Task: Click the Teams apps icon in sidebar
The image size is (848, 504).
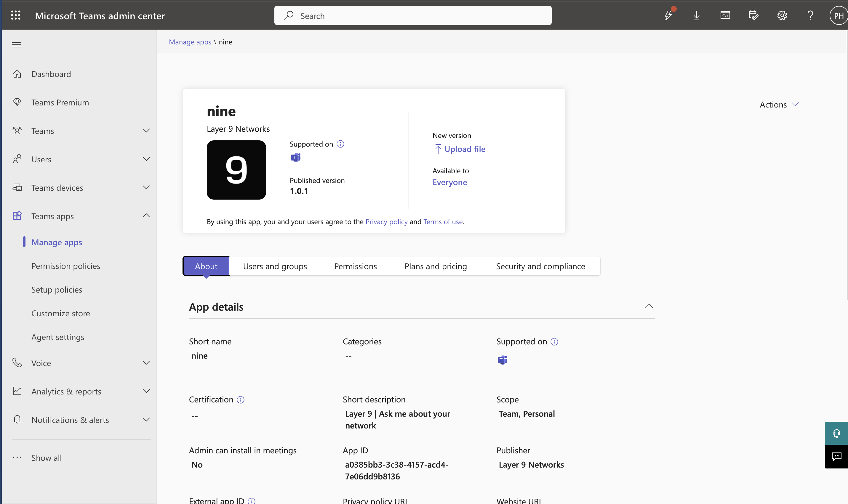Action: point(17,216)
